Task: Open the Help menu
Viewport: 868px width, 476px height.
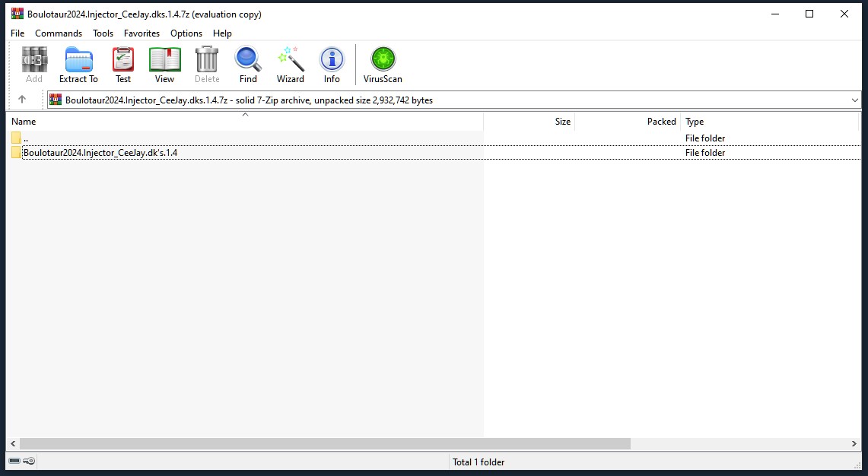Action: (223, 33)
